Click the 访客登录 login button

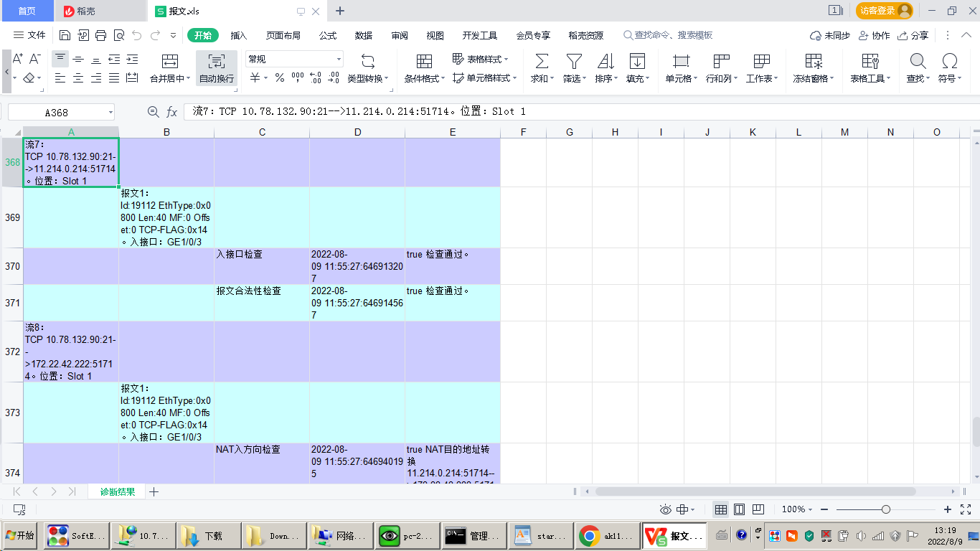(885, 11)
